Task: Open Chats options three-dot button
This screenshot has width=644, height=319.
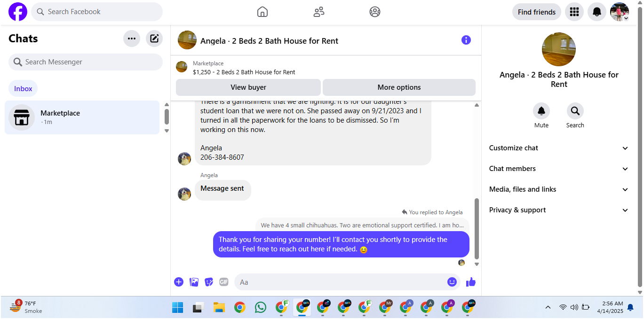Action: click(132, 39)
